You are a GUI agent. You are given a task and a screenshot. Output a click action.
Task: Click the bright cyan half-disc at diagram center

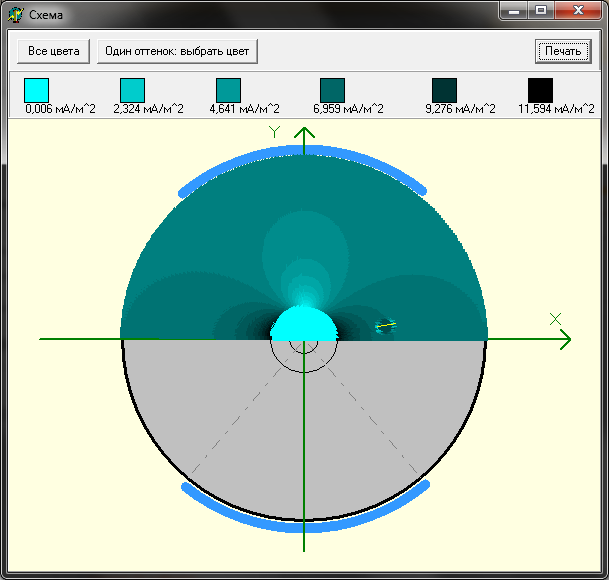pos(304,326)
